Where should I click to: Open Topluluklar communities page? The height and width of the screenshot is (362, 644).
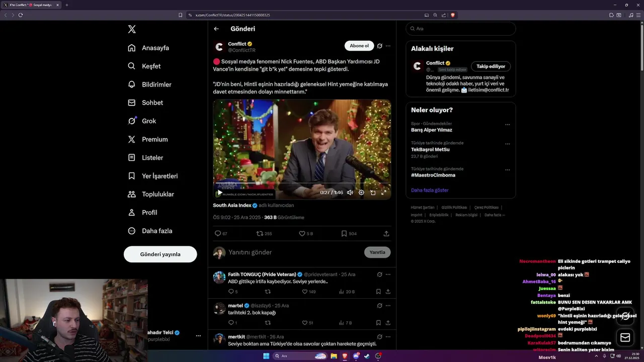point(151,194)
